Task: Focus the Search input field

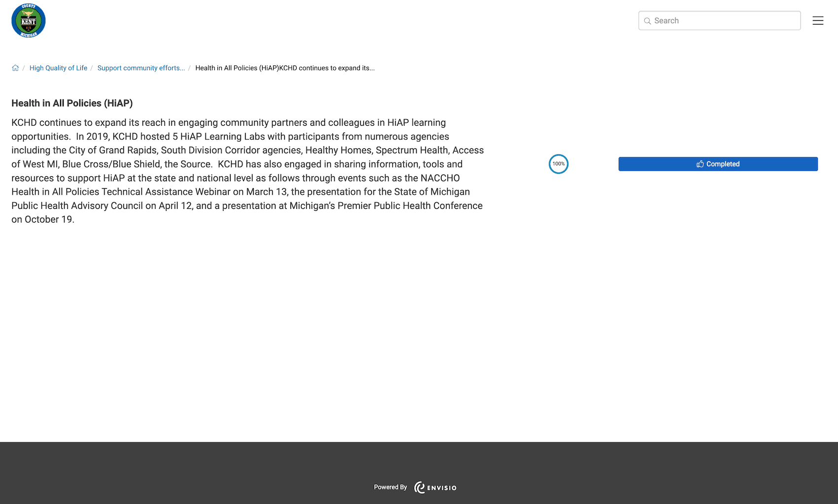Action: coord(725,21)
